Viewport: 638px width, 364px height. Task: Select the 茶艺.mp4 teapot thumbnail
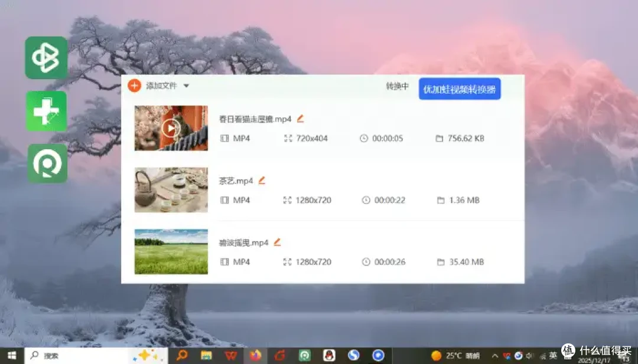[x=171, y=190]
